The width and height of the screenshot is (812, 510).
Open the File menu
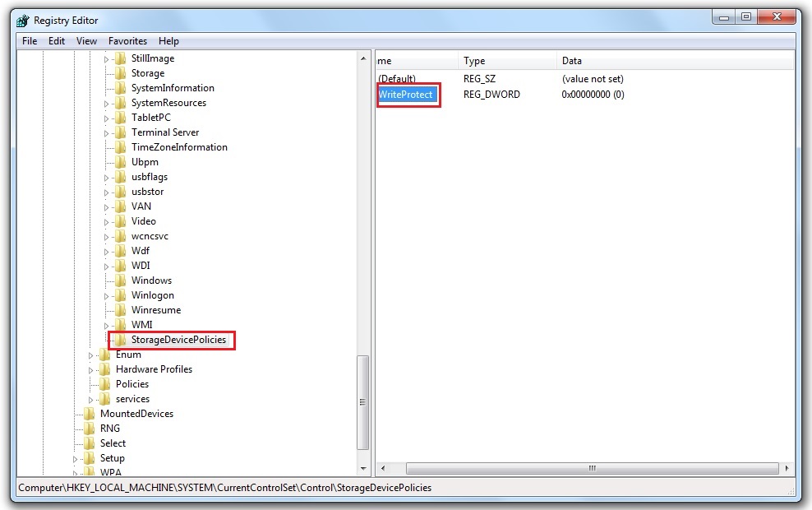[x=30, y=41]
